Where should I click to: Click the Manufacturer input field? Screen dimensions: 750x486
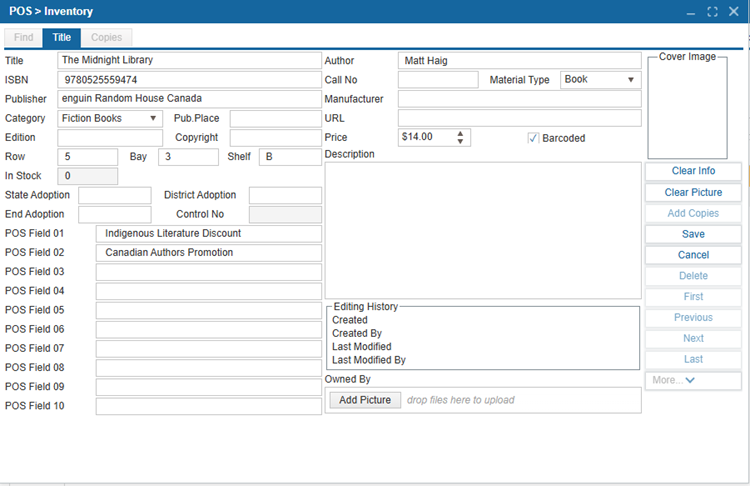point(519,99)
